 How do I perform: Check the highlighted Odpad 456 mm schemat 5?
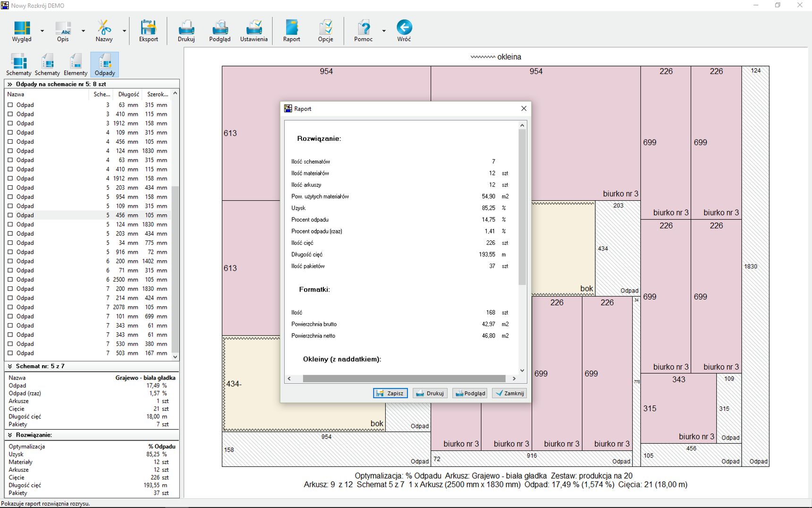pos(10,215)
